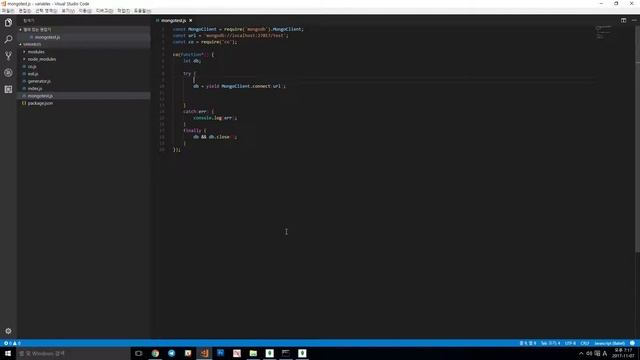The width and height of the screenshot is (640, 360).
Task: Click the system clock showing 2017-11-07
Action: pos(623,353)
